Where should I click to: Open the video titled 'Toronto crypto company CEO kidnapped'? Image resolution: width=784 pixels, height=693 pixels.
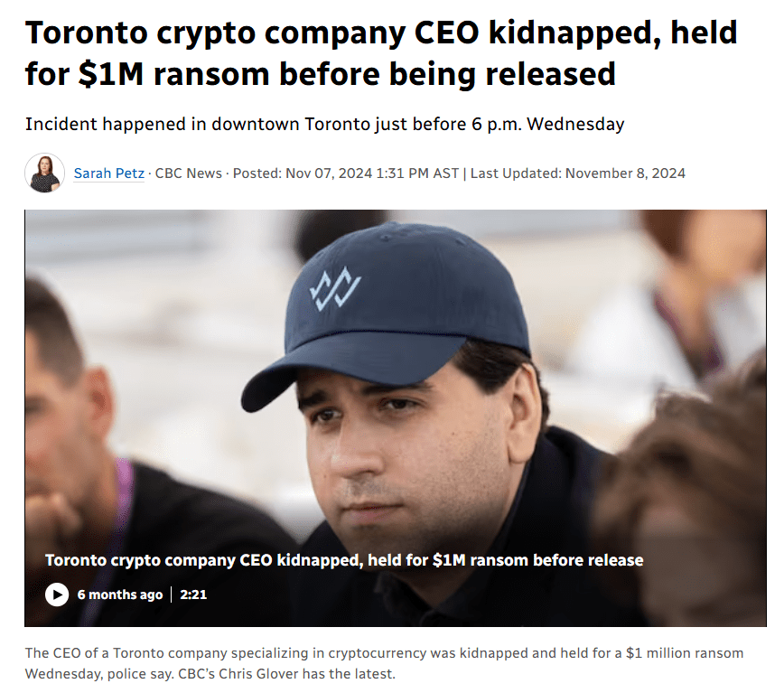pyautogui.click(x=343, y=560)
